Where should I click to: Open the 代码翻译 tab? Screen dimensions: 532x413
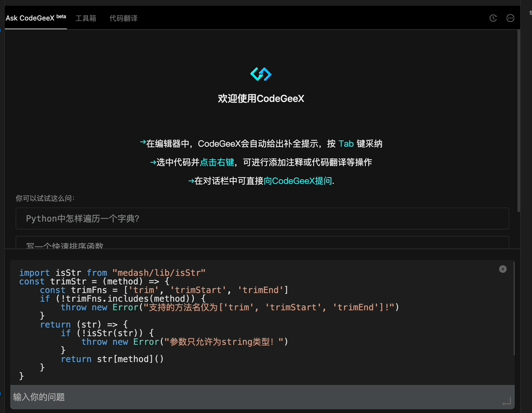click(x=124, y=18)
